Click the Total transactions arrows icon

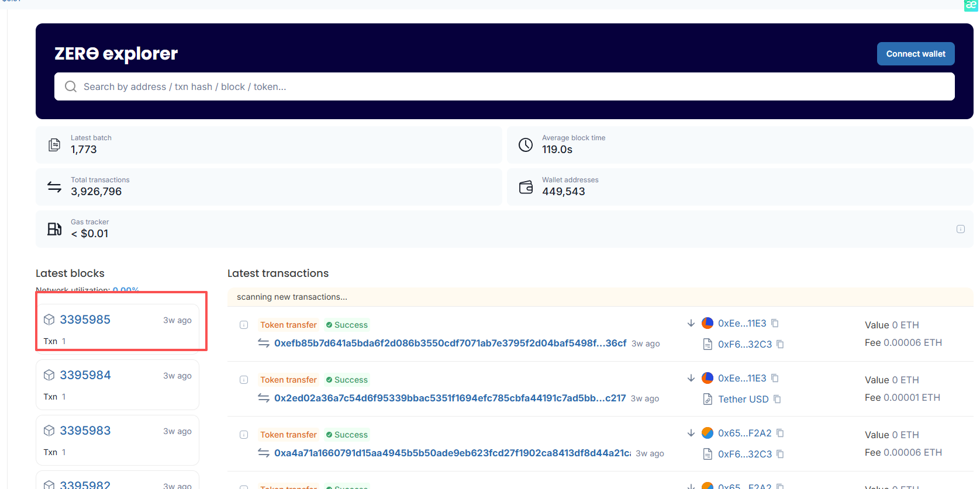54,187
